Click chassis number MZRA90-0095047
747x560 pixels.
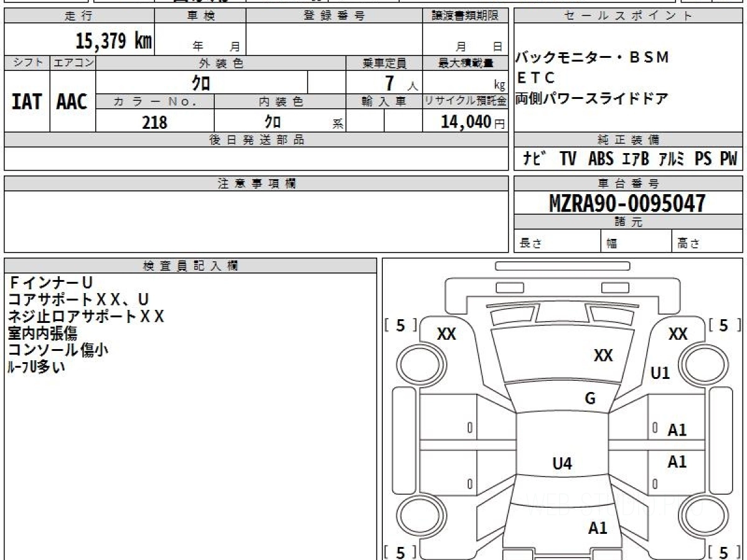tap(627, 203)
